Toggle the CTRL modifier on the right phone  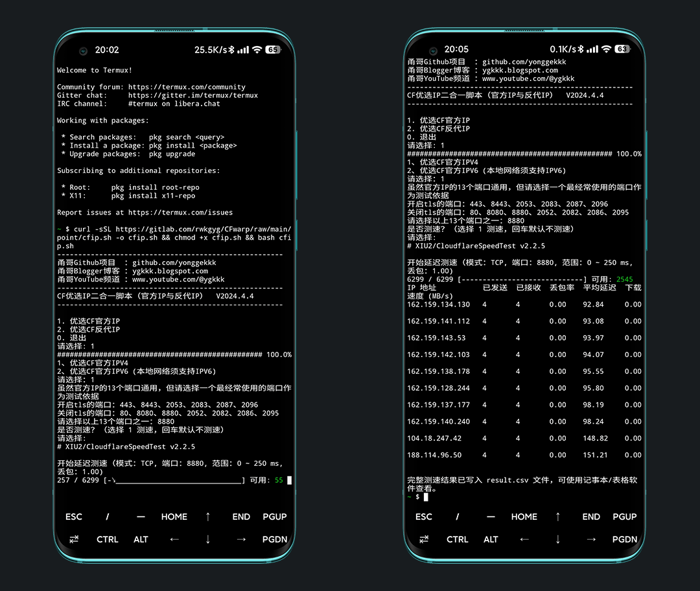click(458, 539)
